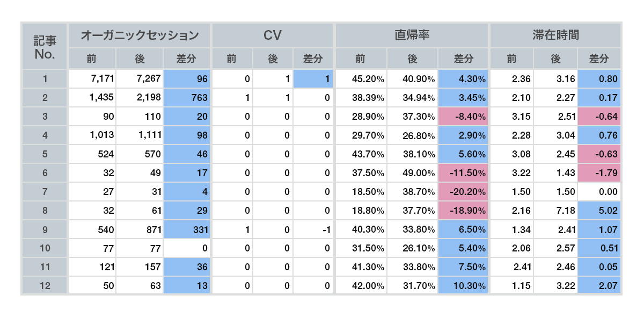This screenshot has width=644, height=317.
Task: Select the blue 763 difference cell
Action: click(x=186, y=98)
